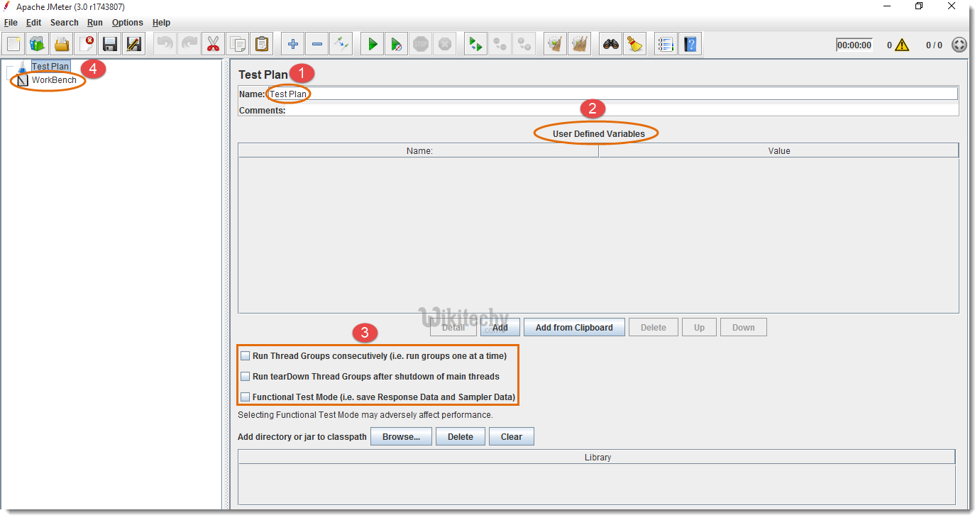Click the Save floppy disk icon
The width and height of the screenshot is (980, 520).
pos(110,44)
